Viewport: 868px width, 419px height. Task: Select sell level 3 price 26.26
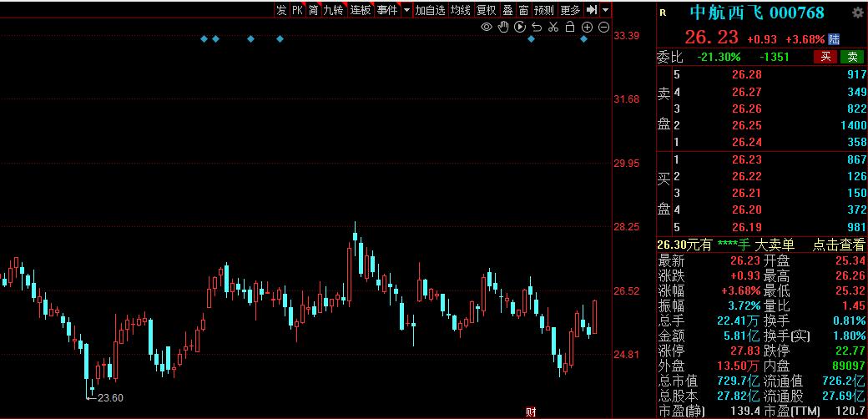pos(746,109)
